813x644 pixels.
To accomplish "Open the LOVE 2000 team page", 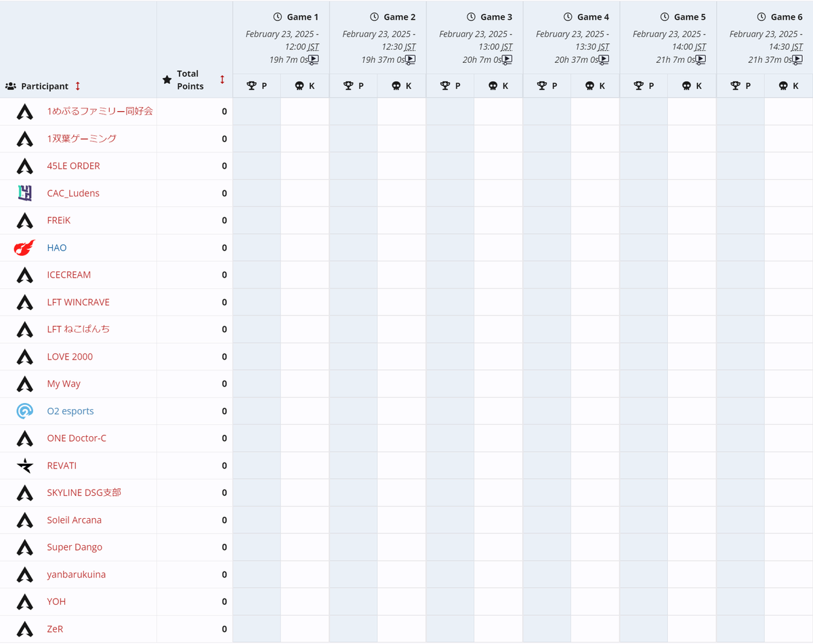I will point(70,357).
